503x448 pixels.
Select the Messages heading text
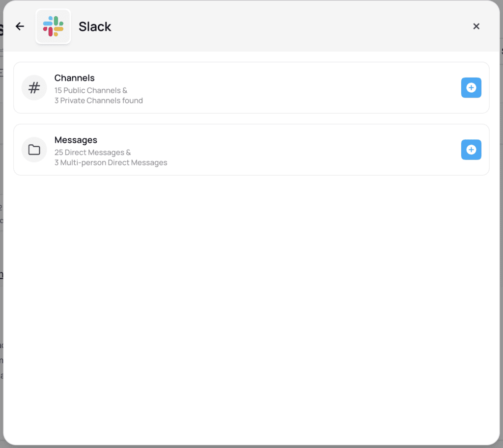[76, 140]
